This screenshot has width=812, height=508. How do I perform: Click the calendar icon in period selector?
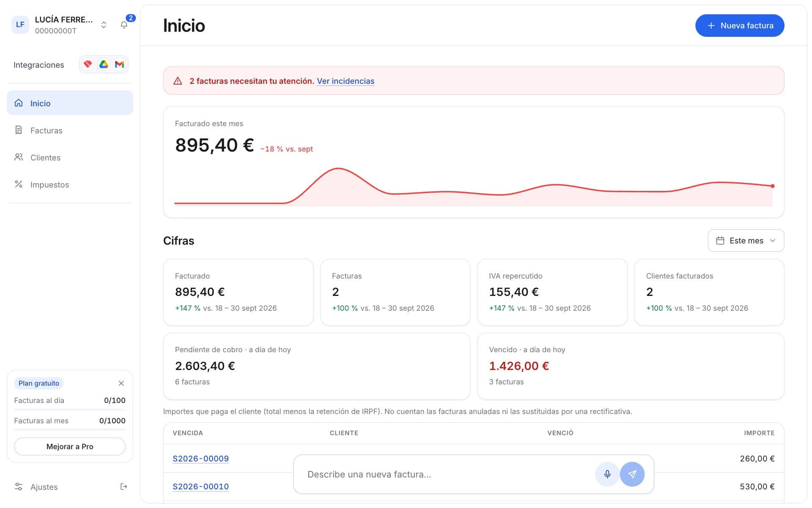pyautogui.click(x=720, y=240)
